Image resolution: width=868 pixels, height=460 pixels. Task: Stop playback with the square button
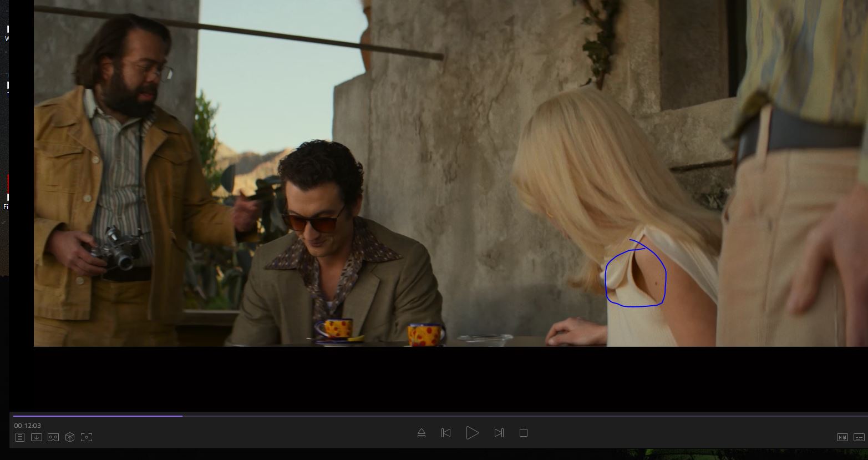(523, 433)
